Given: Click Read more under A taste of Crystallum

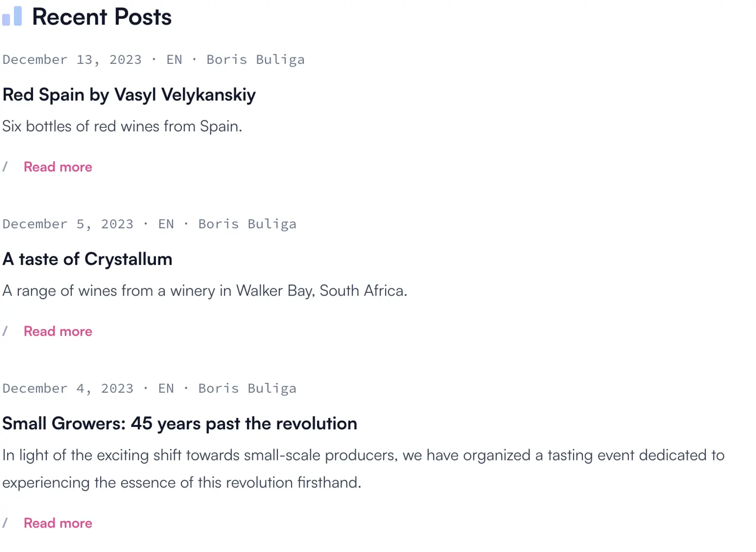Looking at the screenshot, I should click(x=58, y=331).
